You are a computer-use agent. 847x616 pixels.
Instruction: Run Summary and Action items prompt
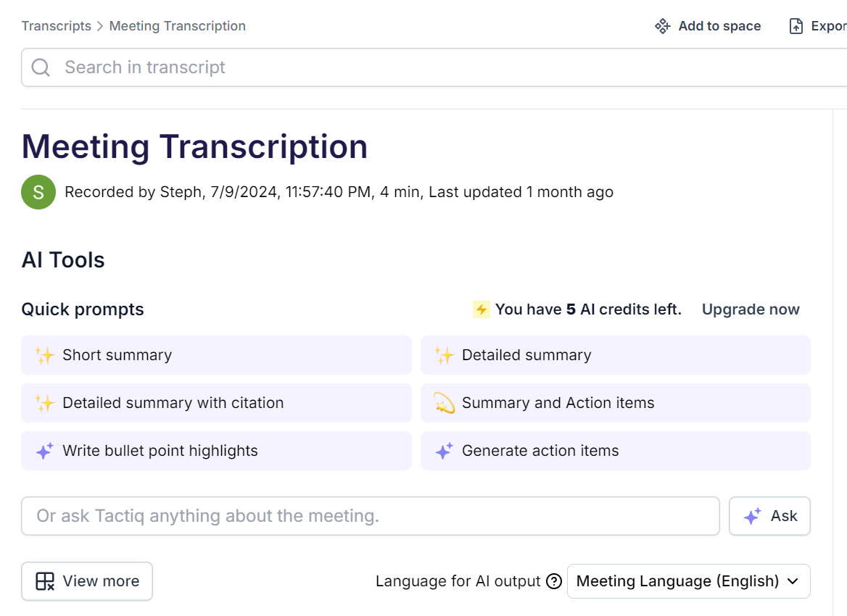tap(615, 403)
